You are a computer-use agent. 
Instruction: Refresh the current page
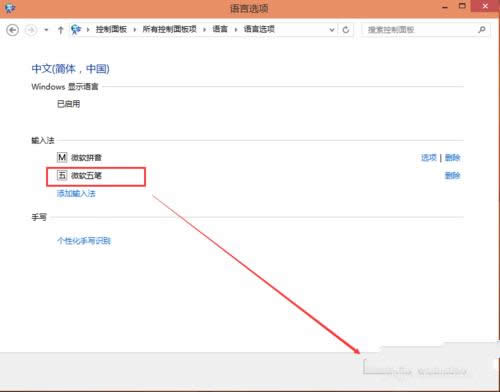tap(346, 30)
